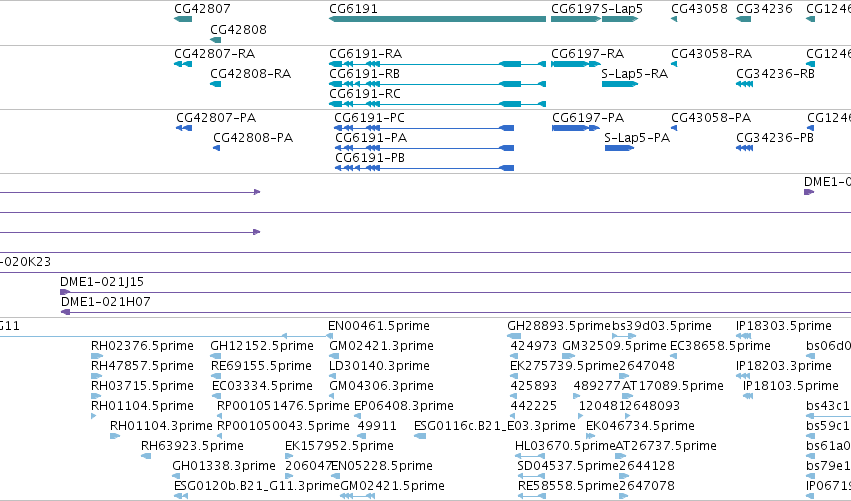
Task: Open the S-Lap5 gene label
Action: coord(622,9)
